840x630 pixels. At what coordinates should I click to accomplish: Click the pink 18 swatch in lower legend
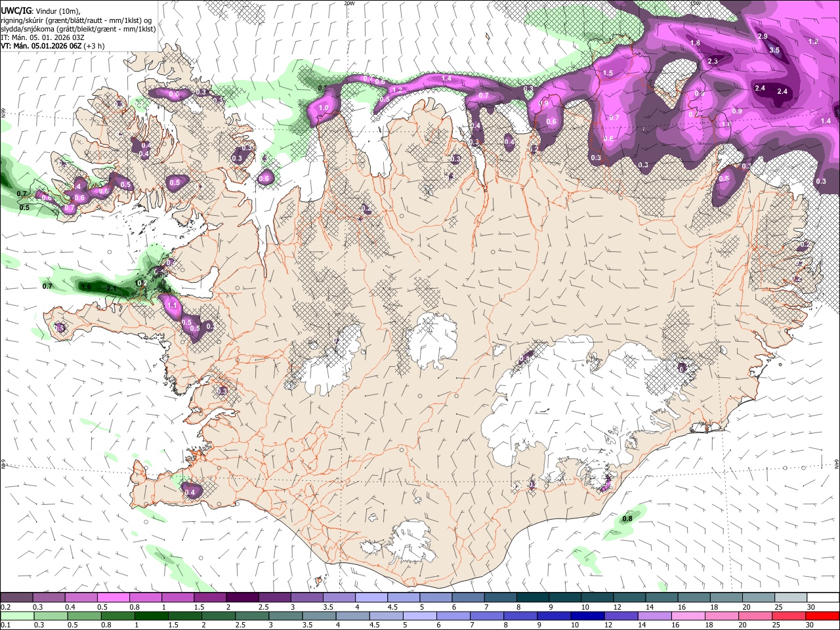point(722,616)
